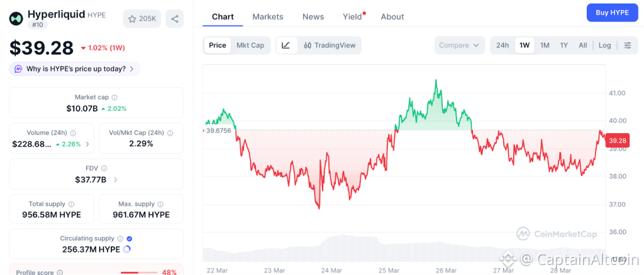Open the Yield tab
644x275 pixels.
(352, 17)
